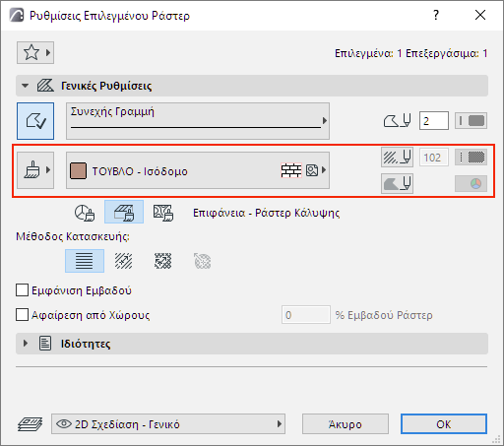Enable the Αφαίρεση από Χώρους checkbox
The height and width of the screenshot is (446, 504).
(x=22, y=315)
